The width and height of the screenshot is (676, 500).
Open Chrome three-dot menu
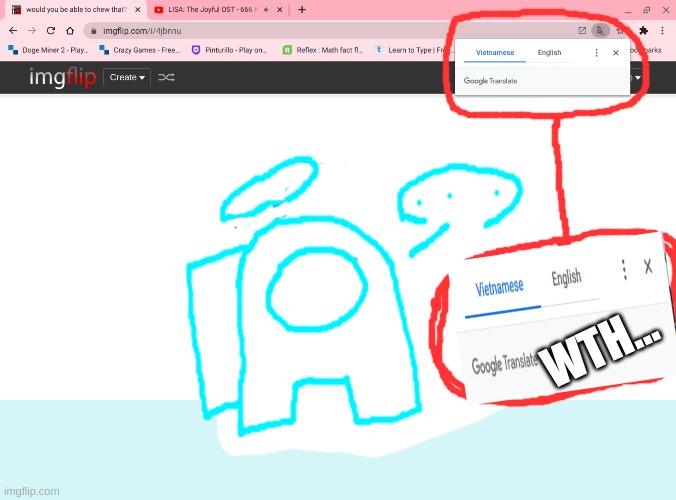click(x=662, y=31)
